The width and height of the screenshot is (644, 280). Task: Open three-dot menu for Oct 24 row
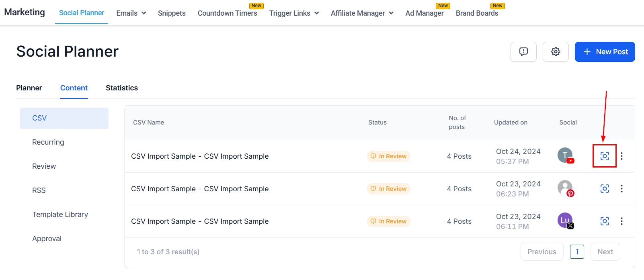(621, 156)
